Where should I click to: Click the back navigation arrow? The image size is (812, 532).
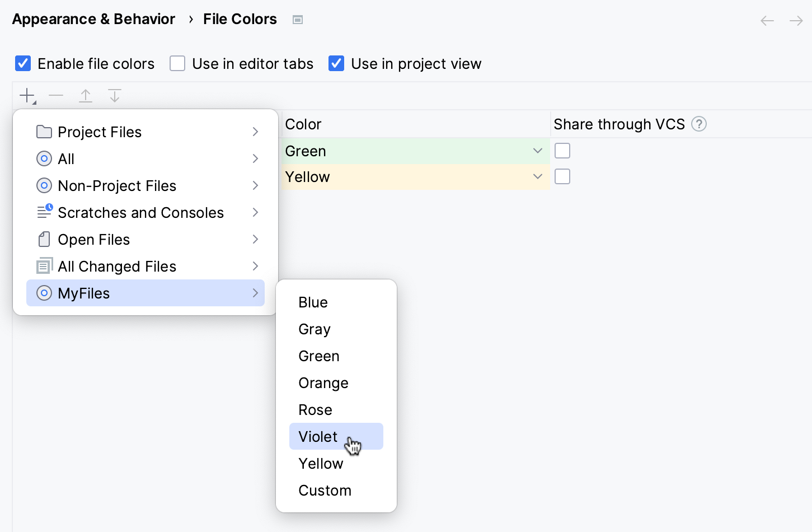767,20
